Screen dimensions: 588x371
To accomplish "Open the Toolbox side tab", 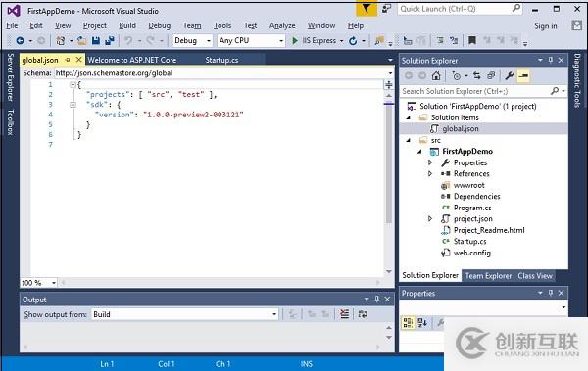I will pyautogui.click(x=11, y=121).
